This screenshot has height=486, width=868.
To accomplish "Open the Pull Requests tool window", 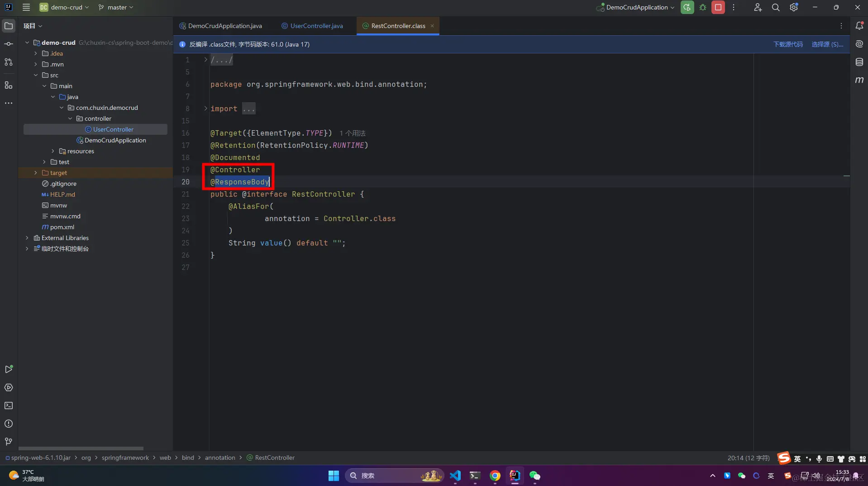I will click(9, 62).
